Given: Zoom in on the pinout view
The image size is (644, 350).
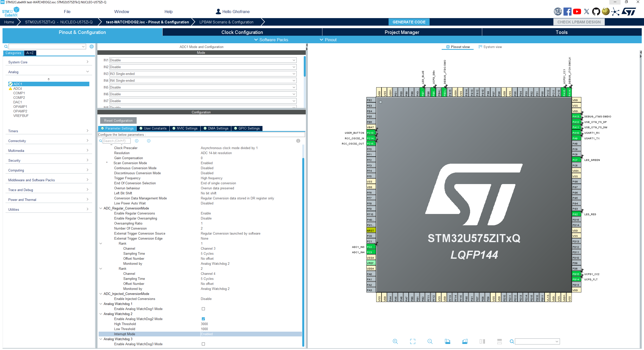Looking at the screenshot, I should click(395, 341).
